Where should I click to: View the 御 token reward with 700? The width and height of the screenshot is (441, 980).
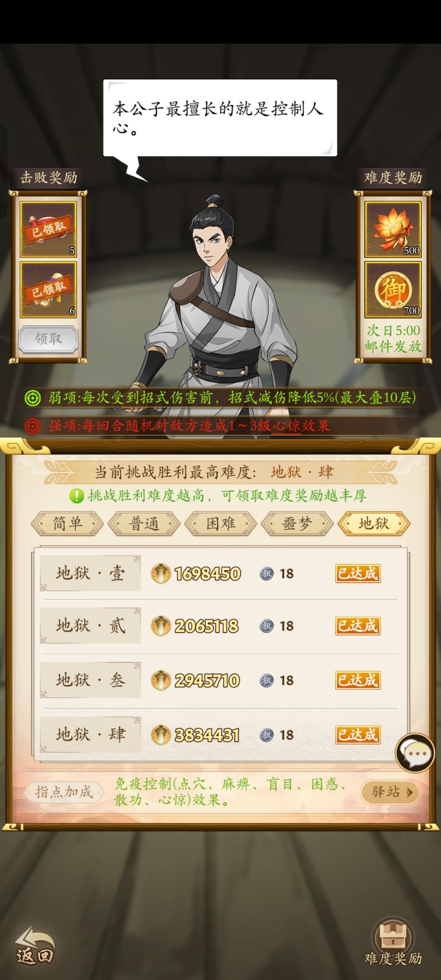point(392,290)
